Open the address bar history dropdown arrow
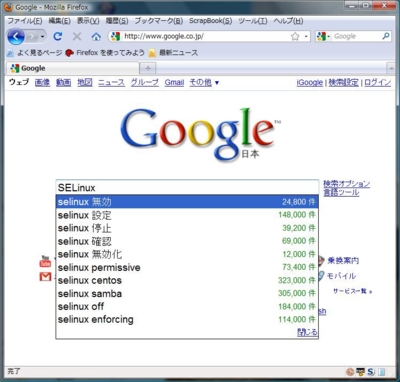 [x=306, y=37]
